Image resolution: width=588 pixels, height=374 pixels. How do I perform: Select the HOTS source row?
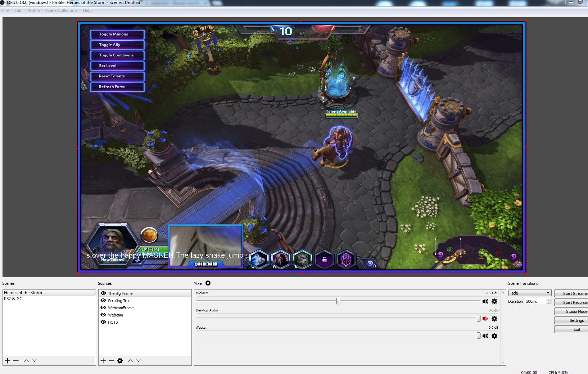tap(145, 322)
